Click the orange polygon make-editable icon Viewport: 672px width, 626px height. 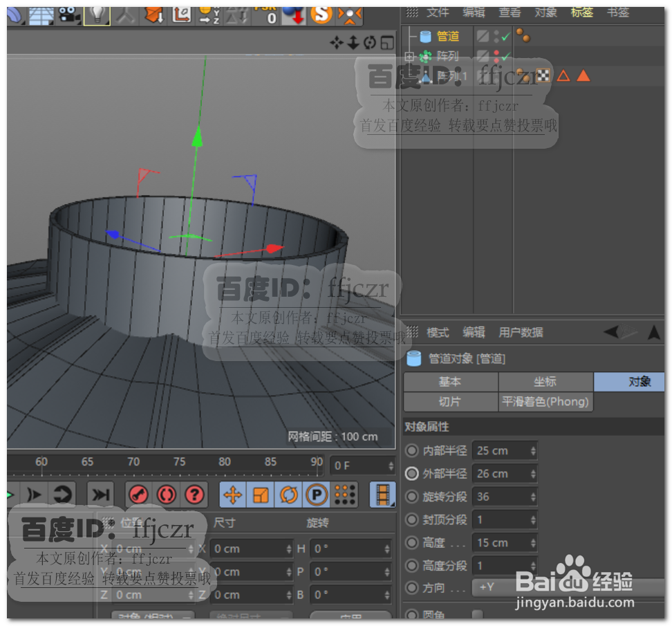[153, 15]
